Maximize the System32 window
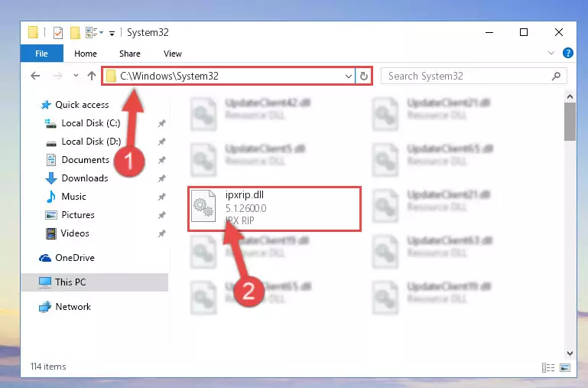Viewport: 588px width, 388px height. click(524, 33)
